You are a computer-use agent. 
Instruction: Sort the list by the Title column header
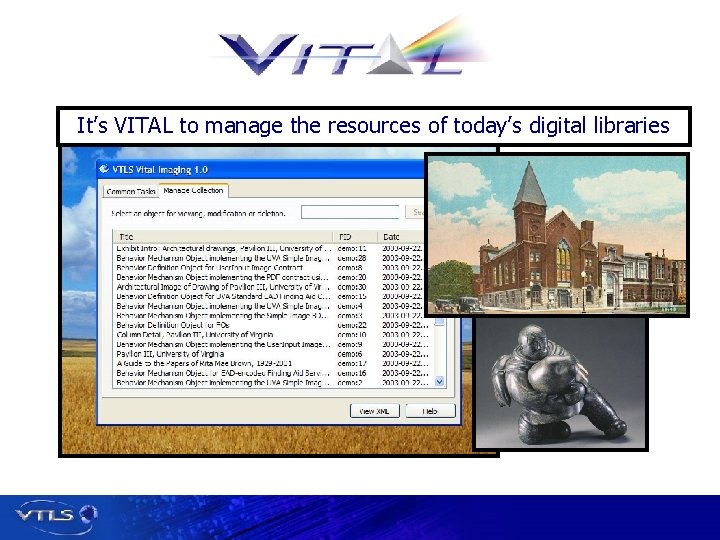pos(223,237)
